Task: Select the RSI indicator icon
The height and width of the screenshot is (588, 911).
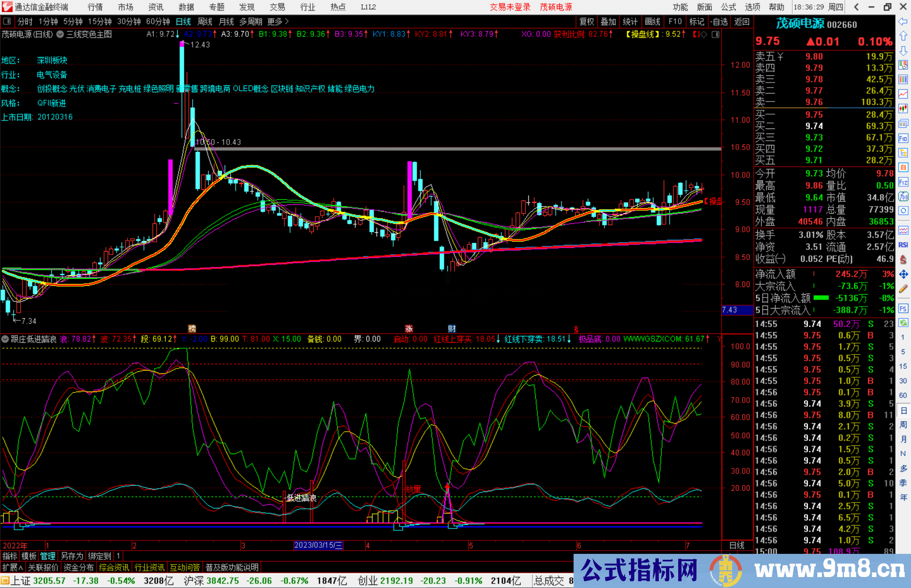Action: pos(903,245)
